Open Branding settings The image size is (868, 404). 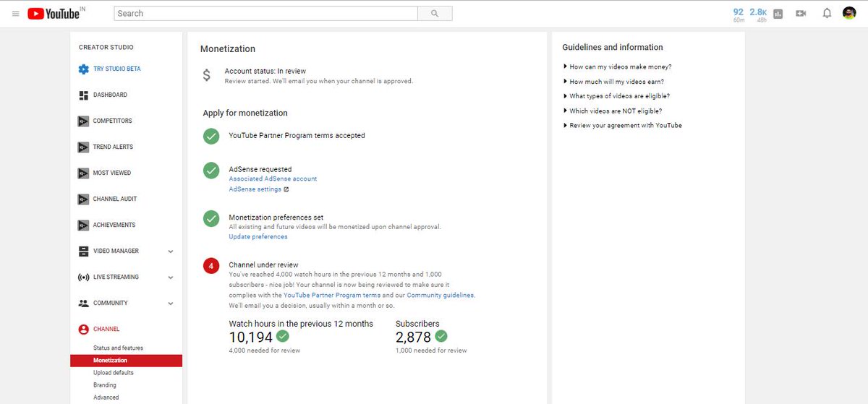(105, 385)
